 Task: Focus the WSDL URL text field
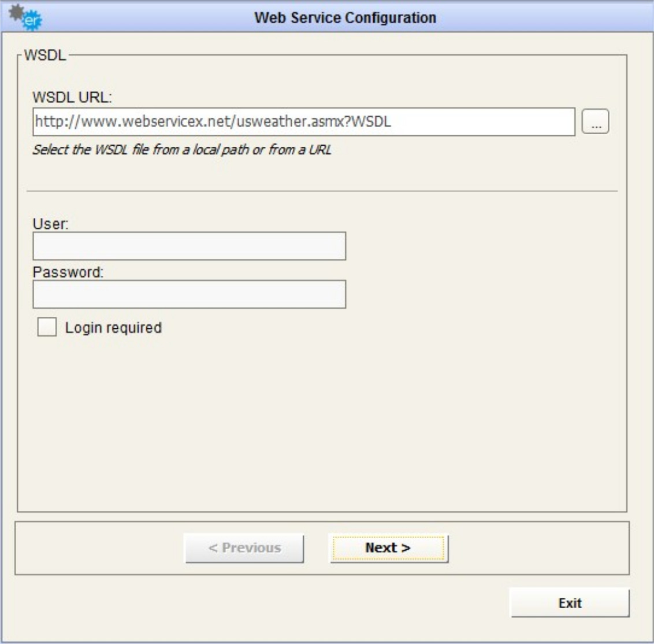pyautogui.click(x=303, y=122)
